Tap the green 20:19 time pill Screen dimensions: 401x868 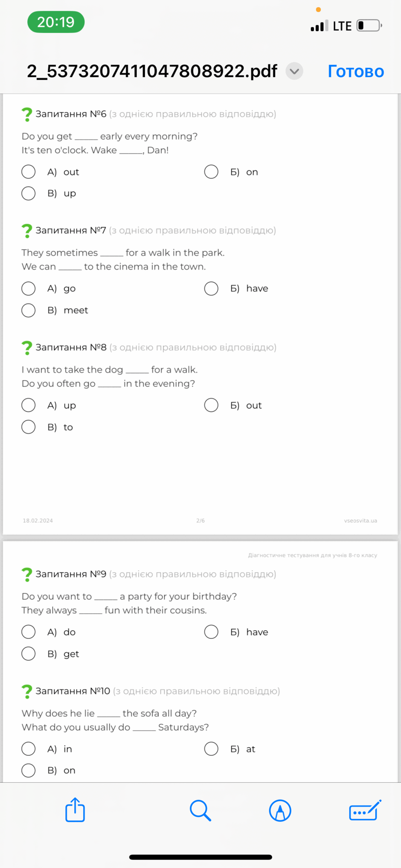(56, 22)
